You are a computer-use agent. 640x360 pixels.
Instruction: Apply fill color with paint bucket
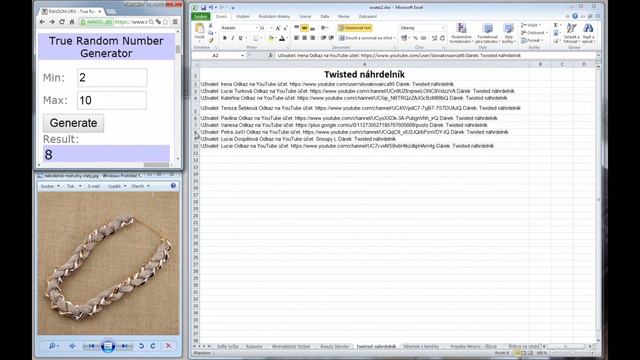(x=270, y=38)
